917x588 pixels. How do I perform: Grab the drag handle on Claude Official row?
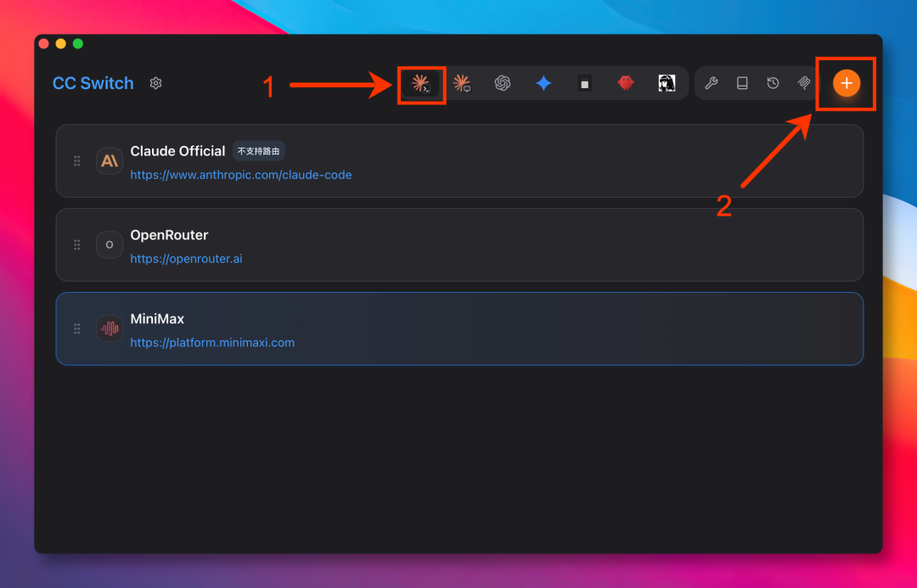[76, 160]
